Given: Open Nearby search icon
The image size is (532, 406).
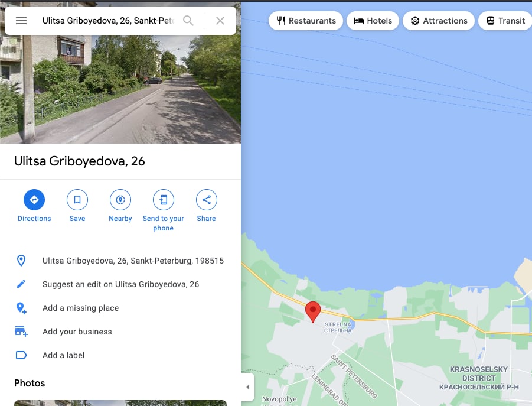Looking at the screenshot, I should 120,200.
